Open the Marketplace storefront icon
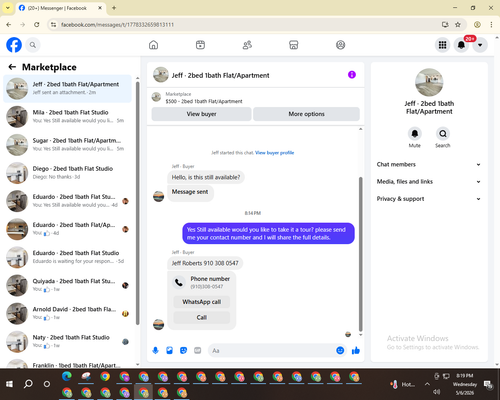 coord(294,45)
